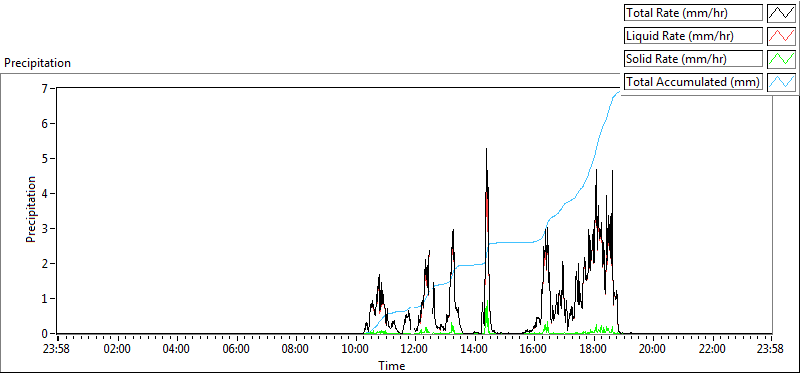Click the vertical Precipitation axis label

pyautogui.click(x=31, y=210)
